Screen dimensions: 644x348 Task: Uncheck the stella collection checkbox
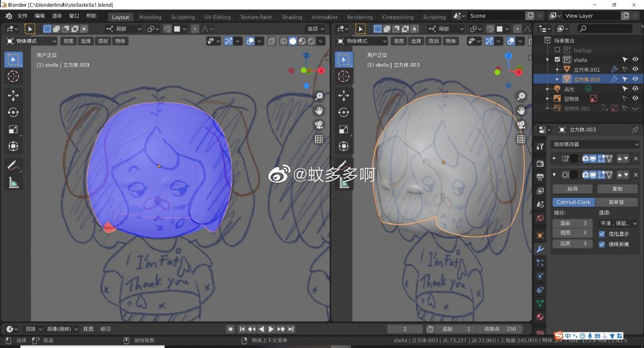[557, 60]
